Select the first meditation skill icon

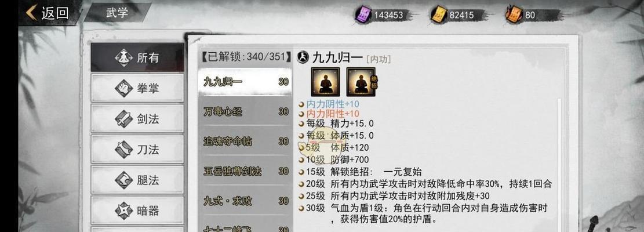pos(325,82)
